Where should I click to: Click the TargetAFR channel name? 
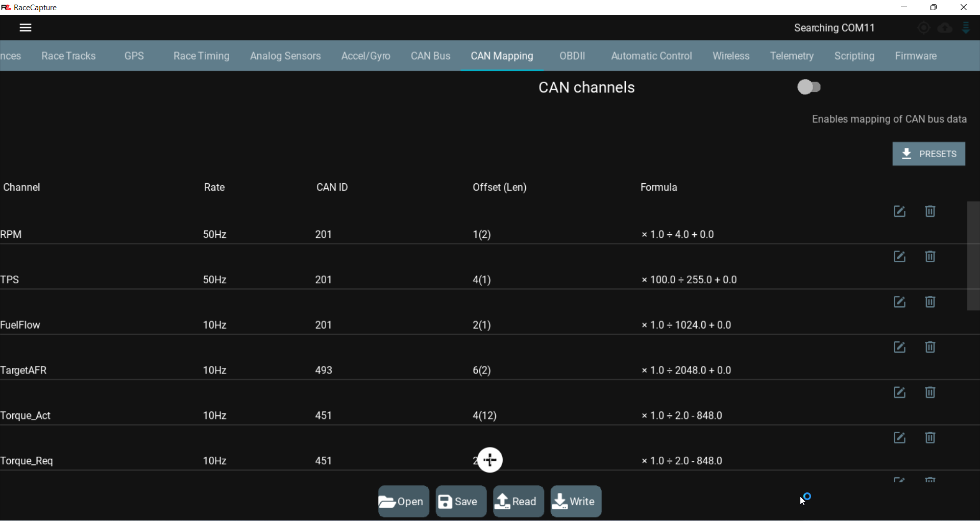[x=23, y=370]
